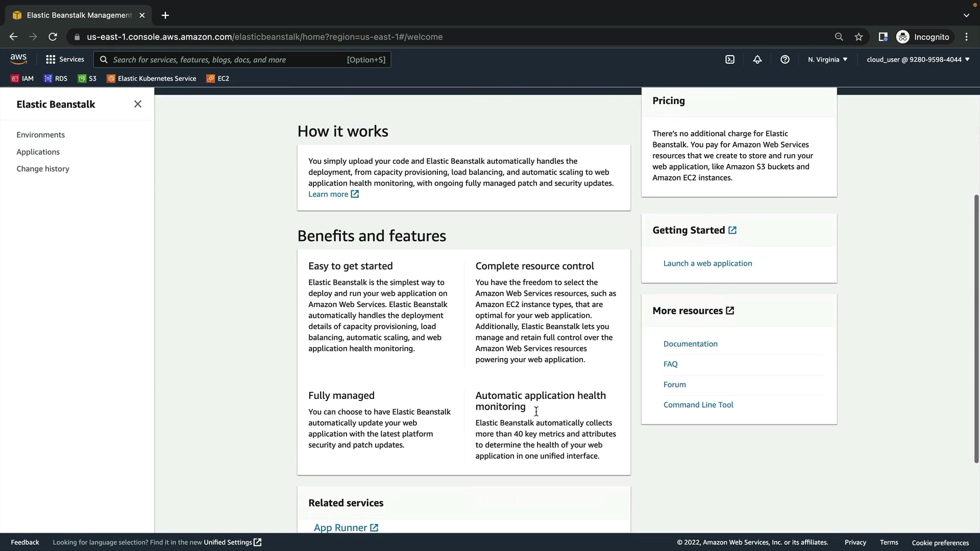Close the Elastic Beanstalk side panel
The image size is (980, 551).
(138, 104)
